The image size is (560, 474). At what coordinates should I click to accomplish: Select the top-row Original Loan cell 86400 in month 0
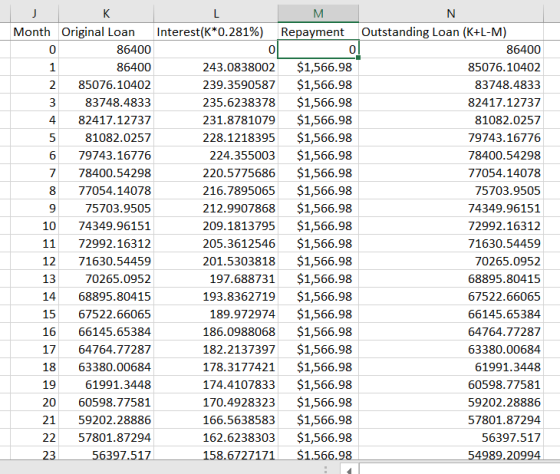pyautogui.click(x=106, y=49)
